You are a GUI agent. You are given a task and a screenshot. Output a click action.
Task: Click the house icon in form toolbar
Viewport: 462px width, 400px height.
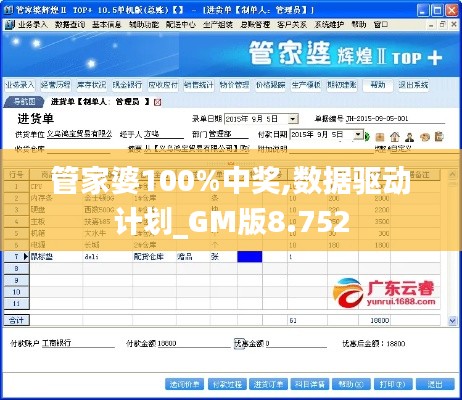click(395, 136)
